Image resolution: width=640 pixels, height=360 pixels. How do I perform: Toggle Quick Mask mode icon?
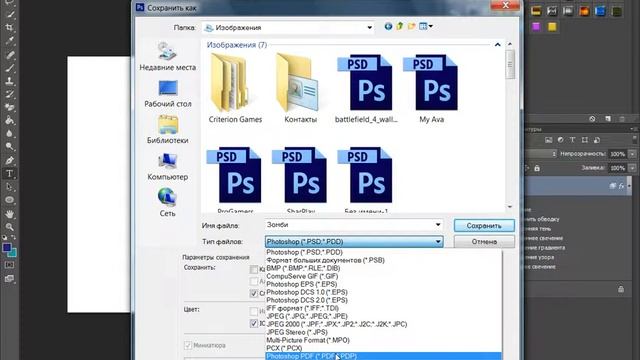pos(9,265)
